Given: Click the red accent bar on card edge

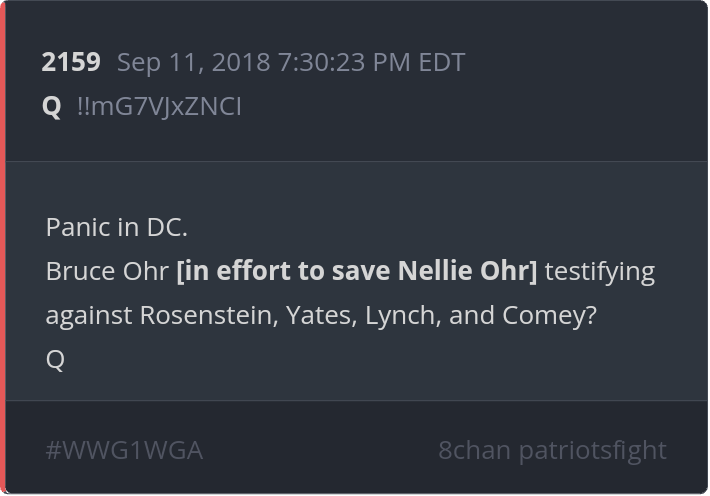Looking at the screenshot, I should 2,248.
